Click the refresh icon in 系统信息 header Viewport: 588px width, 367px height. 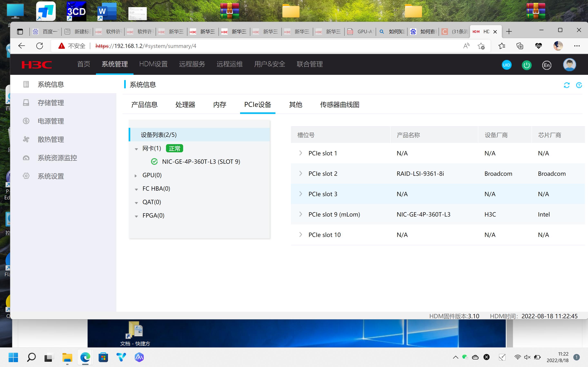pos(566,85)
